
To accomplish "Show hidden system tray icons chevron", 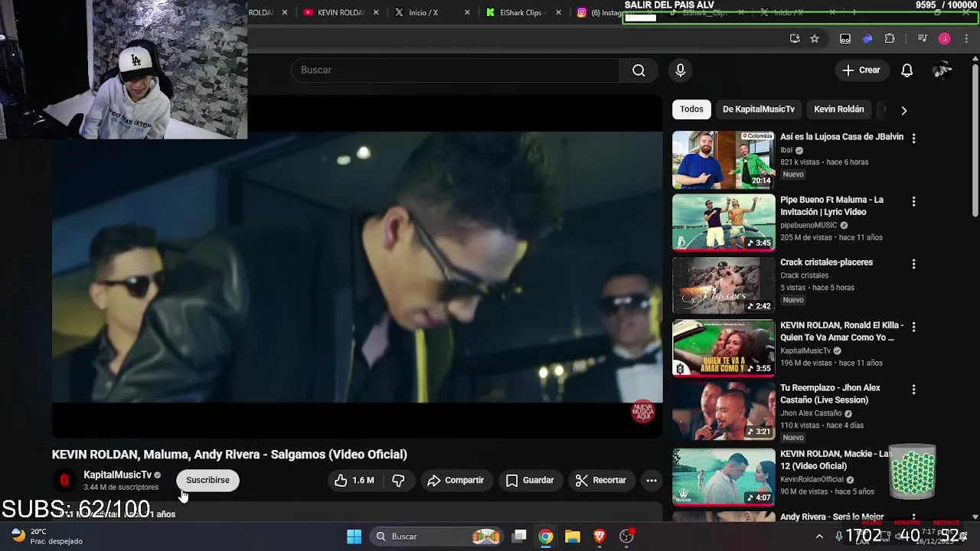I will [819, 536].
